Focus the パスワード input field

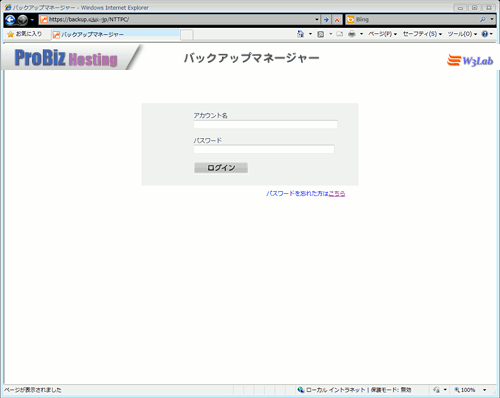point(264,149)
